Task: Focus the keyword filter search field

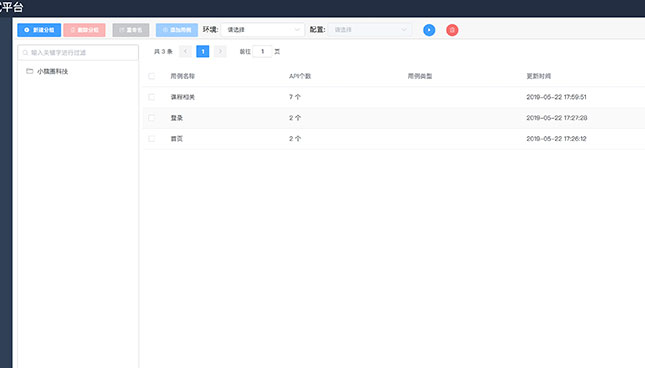Action: (x=78, y=53)
